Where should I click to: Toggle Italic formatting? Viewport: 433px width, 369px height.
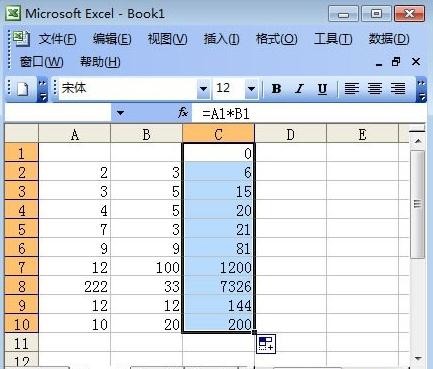[x=299, y=89]
